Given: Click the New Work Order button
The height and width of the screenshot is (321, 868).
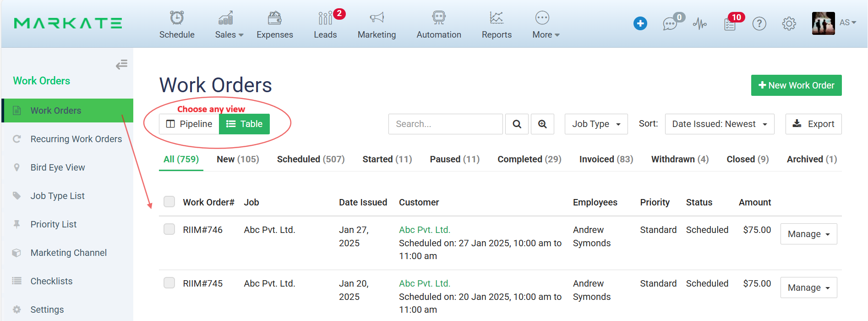Looking at the screenshot, I should coord(796,85).
